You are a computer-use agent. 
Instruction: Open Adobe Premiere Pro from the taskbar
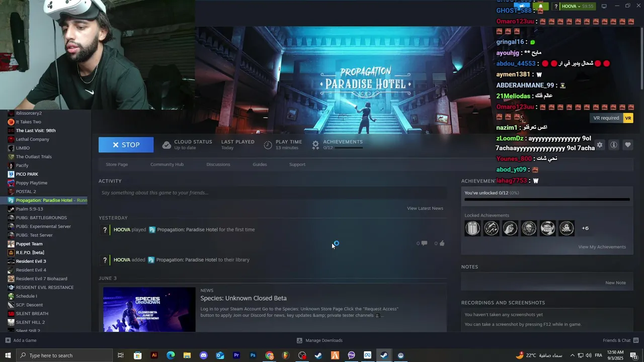[236, 355]
